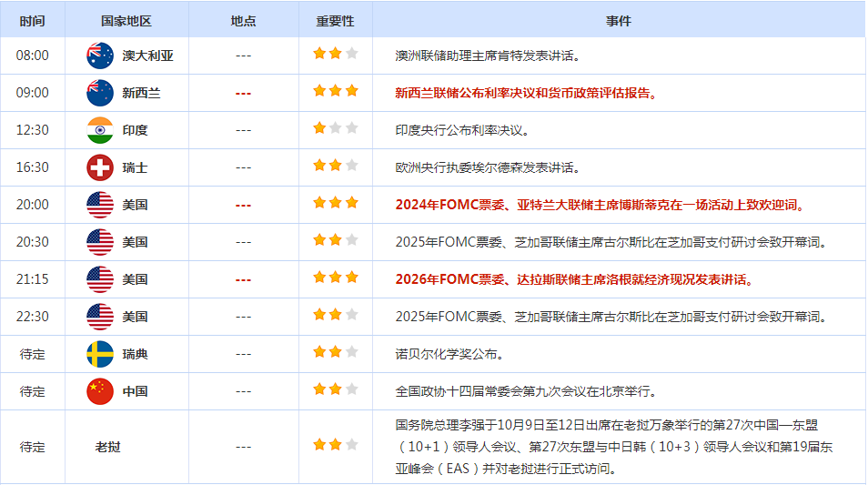Click the US flag in the 22:30 row
868x485 pixels.
click(100, 317)
